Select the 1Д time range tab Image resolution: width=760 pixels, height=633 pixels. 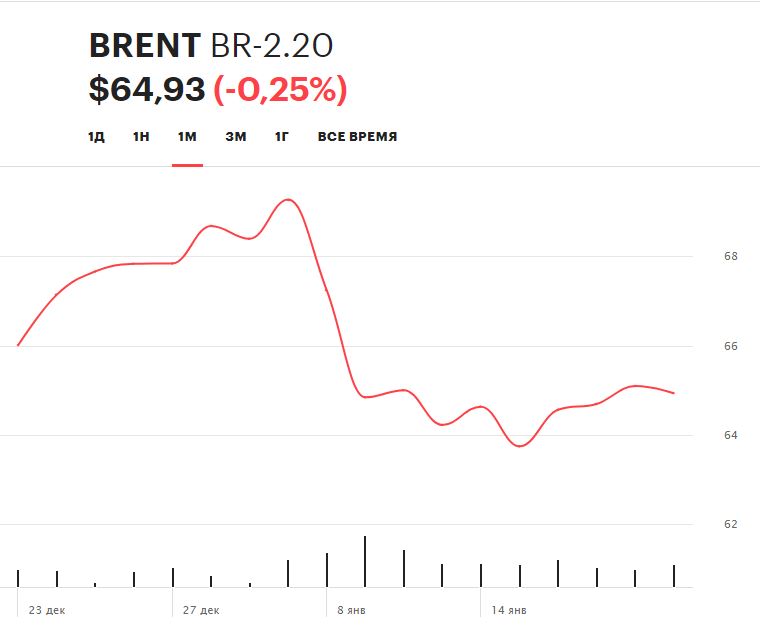[96, 137]
